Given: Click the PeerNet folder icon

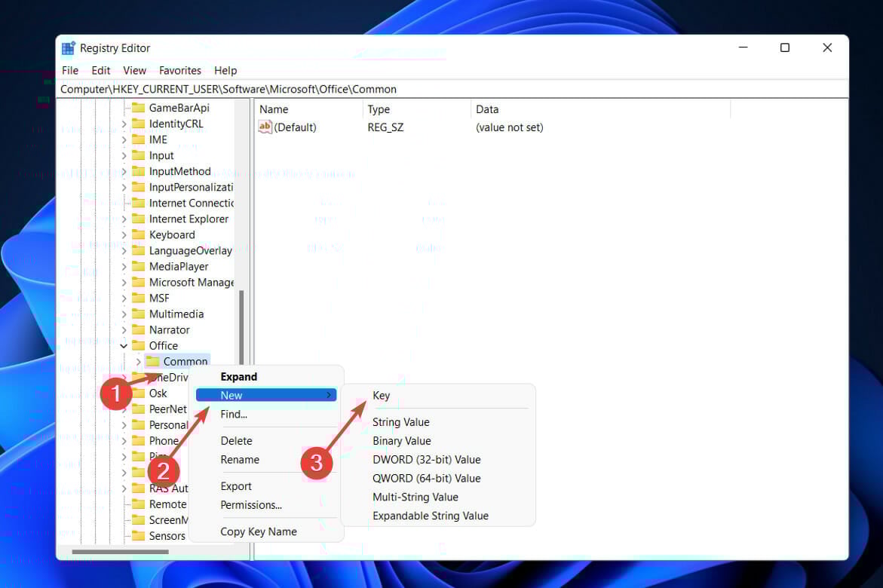Looking at the screenshot, I should pos(139,409).
